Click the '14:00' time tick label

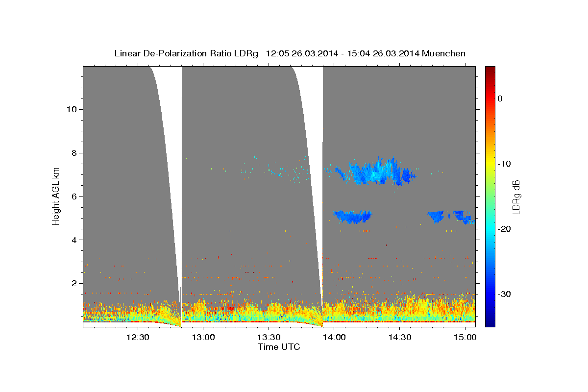coord(334,337)
